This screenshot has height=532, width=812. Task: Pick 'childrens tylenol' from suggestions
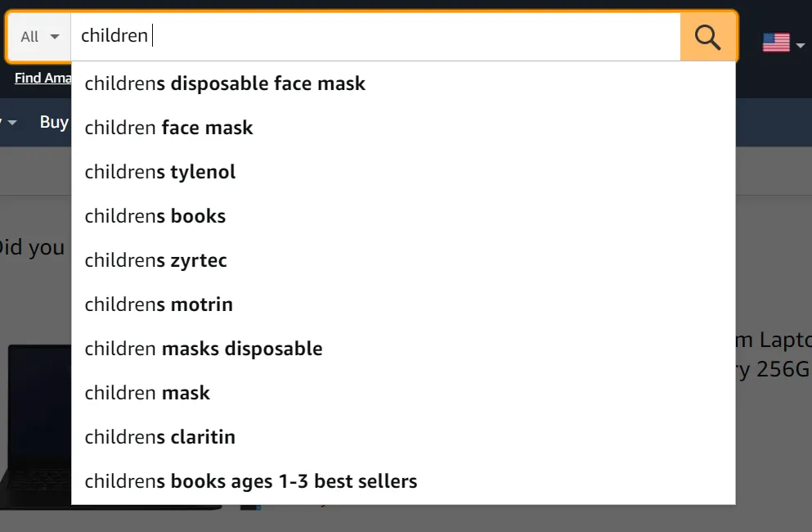point(160,172)
